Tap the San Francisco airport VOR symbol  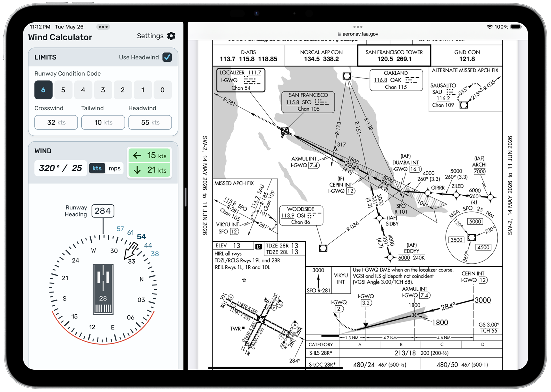point(285,132)
